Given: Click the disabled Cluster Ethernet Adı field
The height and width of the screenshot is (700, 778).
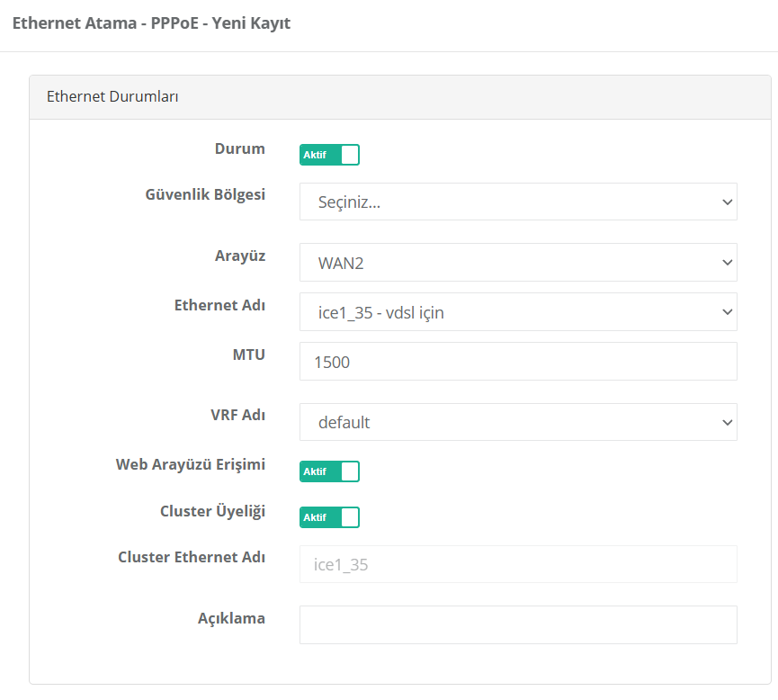Looking at the screenshot, I should pyautogui.click(x=518, y=564).
